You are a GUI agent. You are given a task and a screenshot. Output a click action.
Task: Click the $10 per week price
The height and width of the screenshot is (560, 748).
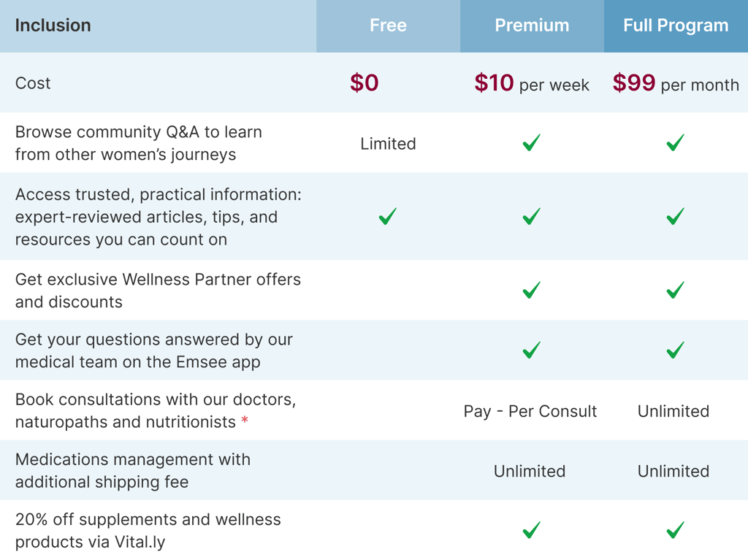[532, 84]
